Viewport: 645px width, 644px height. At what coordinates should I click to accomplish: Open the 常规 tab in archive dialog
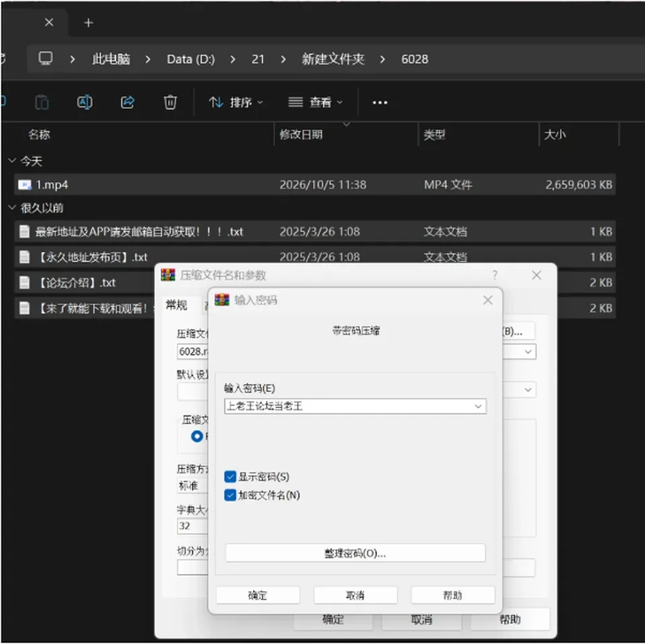coord(177,305)
